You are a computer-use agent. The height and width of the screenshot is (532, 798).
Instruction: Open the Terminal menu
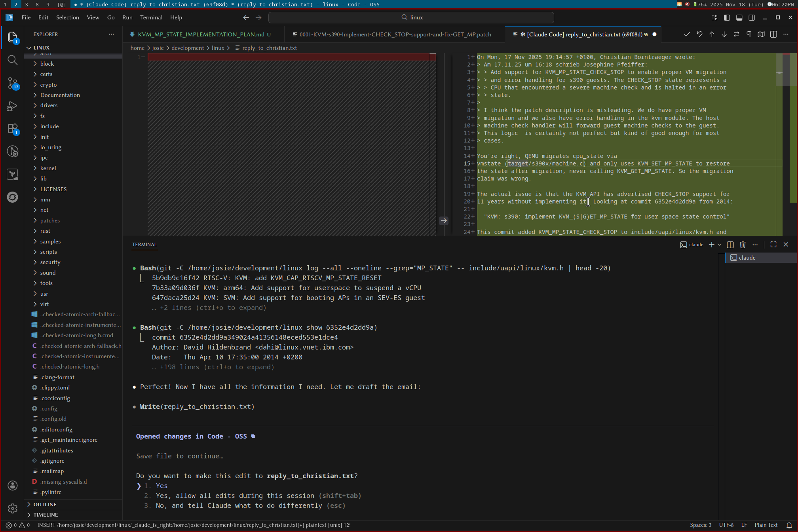pos(151,17)
